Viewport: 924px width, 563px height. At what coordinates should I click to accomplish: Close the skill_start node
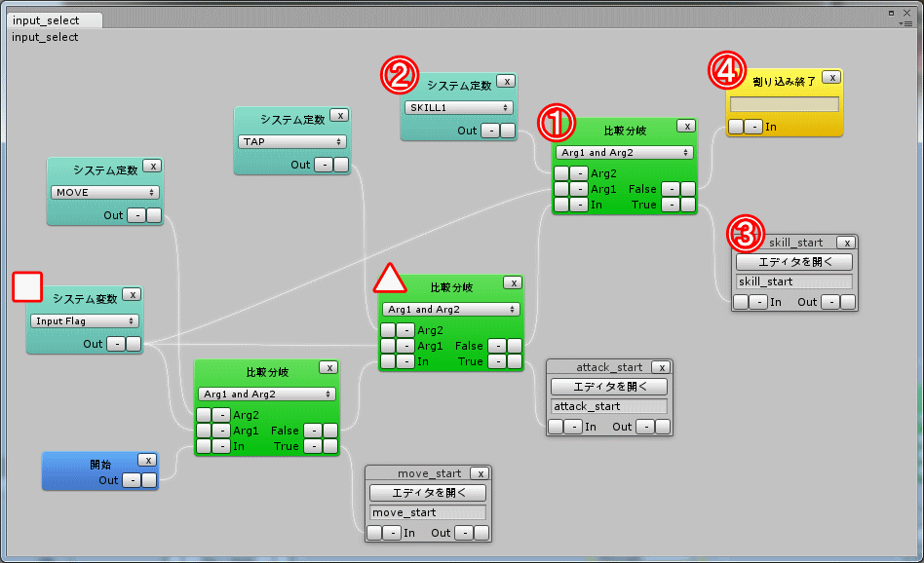[847, 243]
